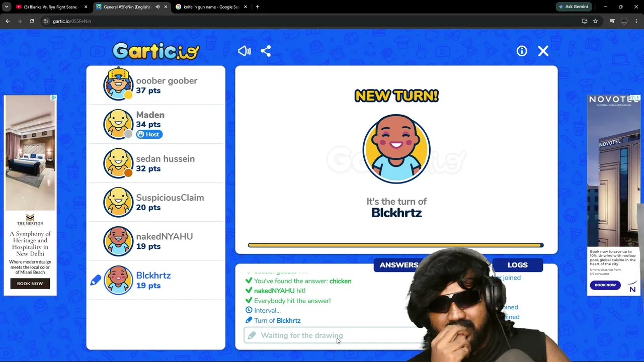Focus the 'Waiting for the drawing' answer field
The width and height of the screenshot is (644, 362).
coord(333,335)
